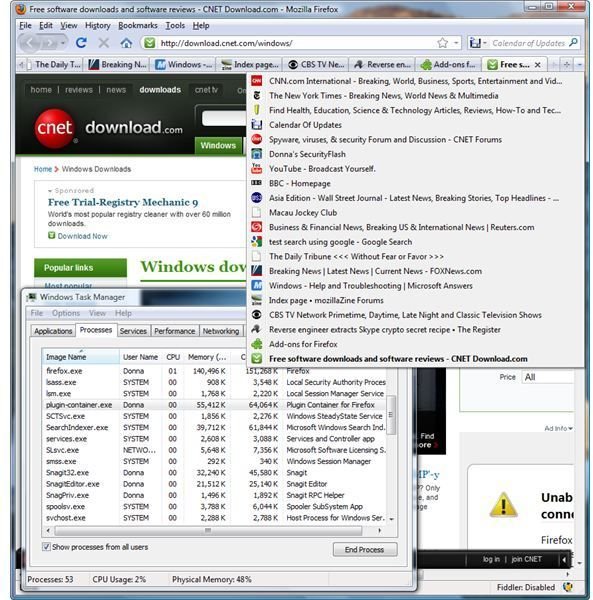Toggle Show processes from all users
This screenshot has height=600, width=593.
(46, 547)
